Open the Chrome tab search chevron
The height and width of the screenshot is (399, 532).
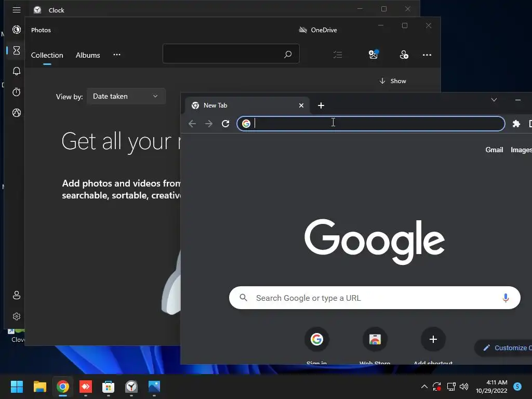pos(494,100)
